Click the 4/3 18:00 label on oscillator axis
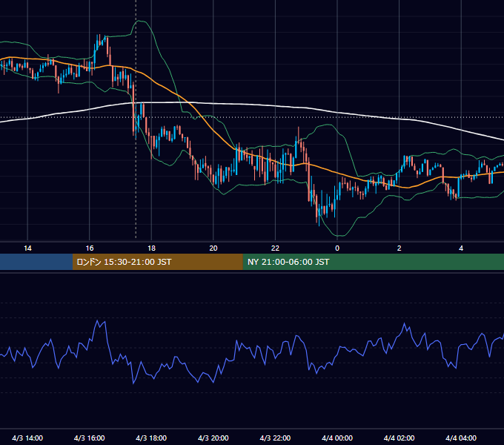The width and height of the screenshot is (504, 445). point(151,438)
